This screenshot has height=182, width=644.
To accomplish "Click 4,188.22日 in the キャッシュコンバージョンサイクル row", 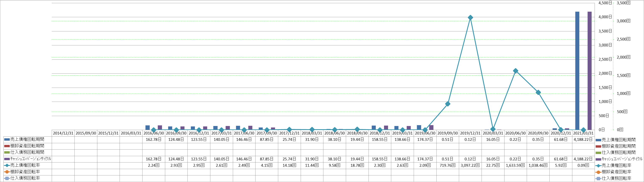I will (583, 159).
